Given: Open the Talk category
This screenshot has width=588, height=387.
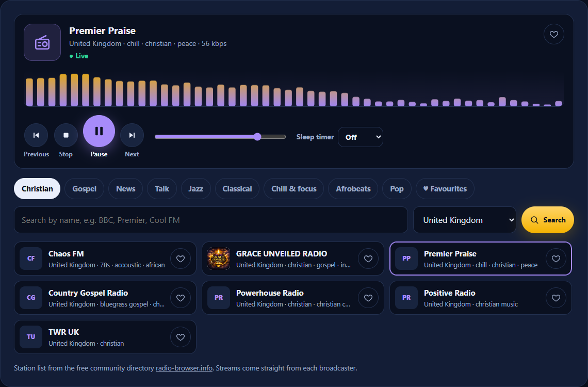Looking at the screenshot, I should 162,189.
